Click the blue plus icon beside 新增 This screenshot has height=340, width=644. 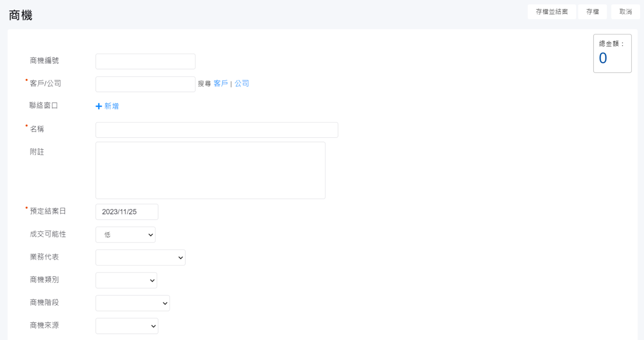pos(99,106)
